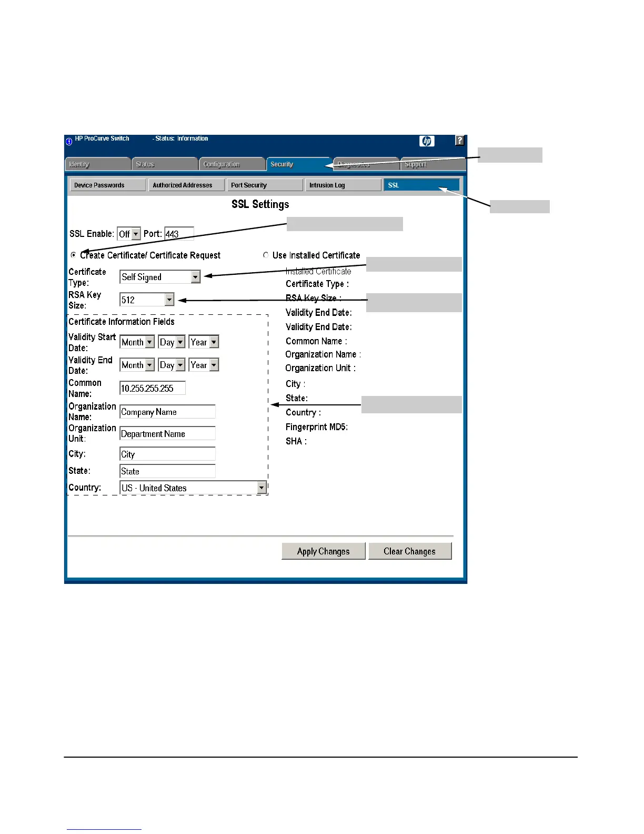The height and width of the screenshot is (834, 644).
Task: Click Clear Changes button
Action: [410, 551]
